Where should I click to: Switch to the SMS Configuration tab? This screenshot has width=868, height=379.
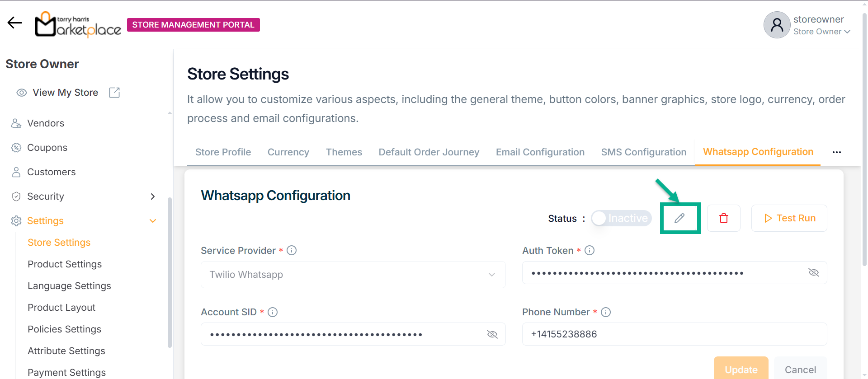[x=643, y=152]
